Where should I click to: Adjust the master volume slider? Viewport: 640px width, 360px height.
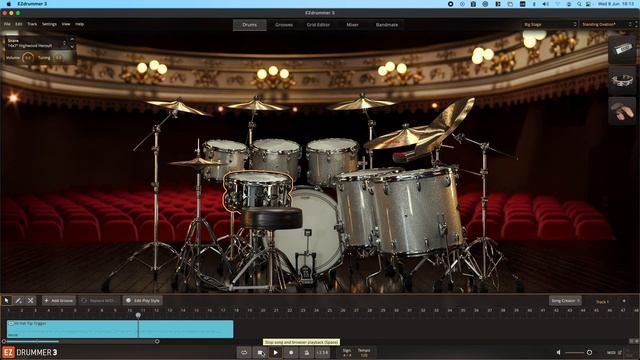[578, 352]
